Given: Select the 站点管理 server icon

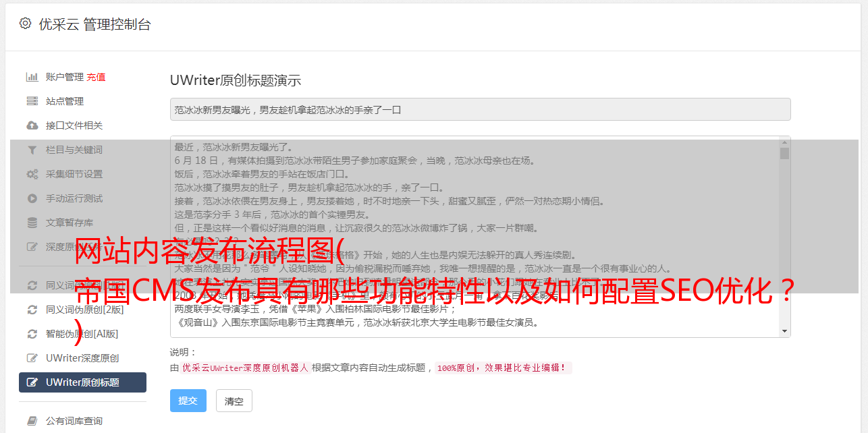Looking at the screenshot, I should (x=32, y=101).
